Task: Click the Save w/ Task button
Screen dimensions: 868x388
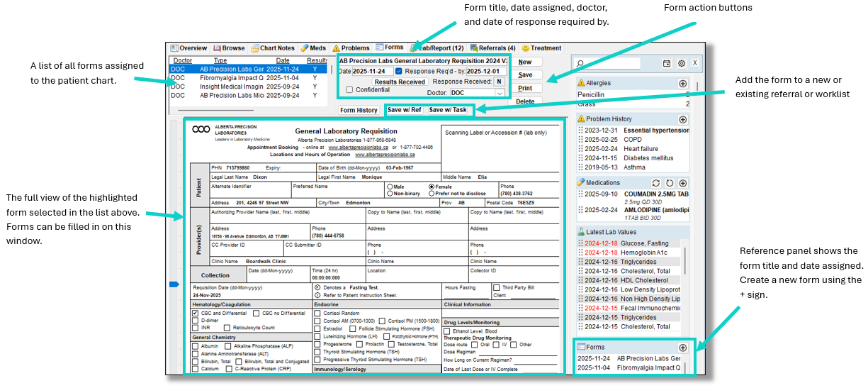Action: point(447,110)
